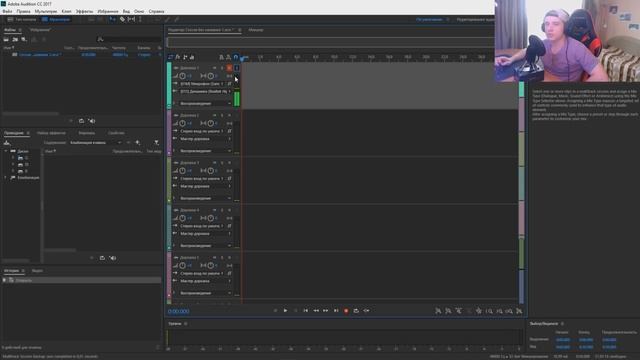The width and height of the screenshot is (640, 360).
Task: Switch to Waveform view button
Action: tap(22, 19)
